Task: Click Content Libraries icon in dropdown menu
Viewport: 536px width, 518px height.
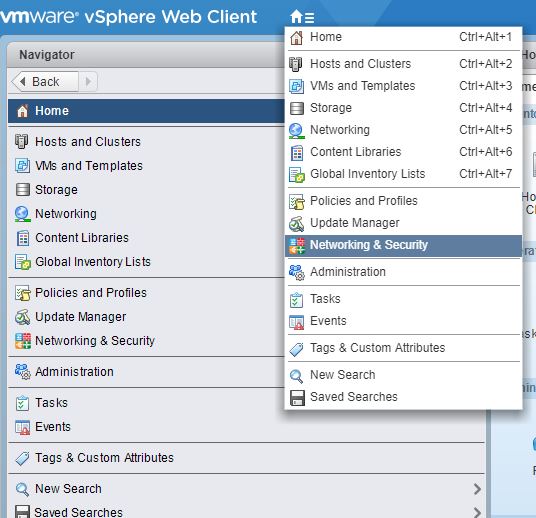Action: tap(297, 152)
